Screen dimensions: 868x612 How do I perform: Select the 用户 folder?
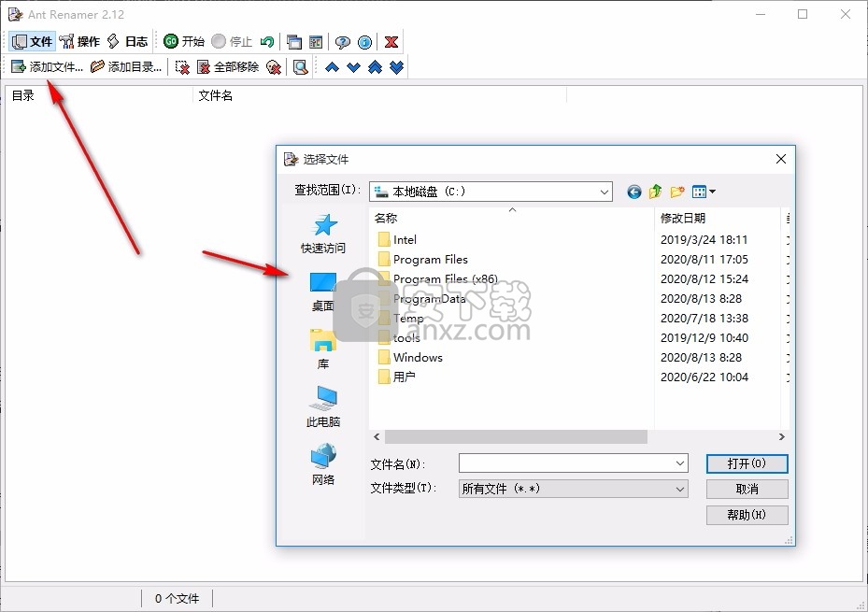[396, 377]
